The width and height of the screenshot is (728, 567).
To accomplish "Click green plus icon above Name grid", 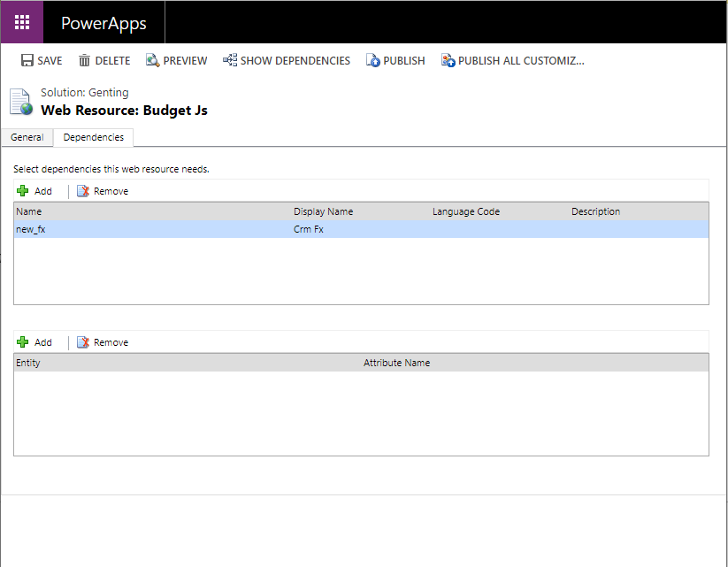I will [x=22, y=191].
